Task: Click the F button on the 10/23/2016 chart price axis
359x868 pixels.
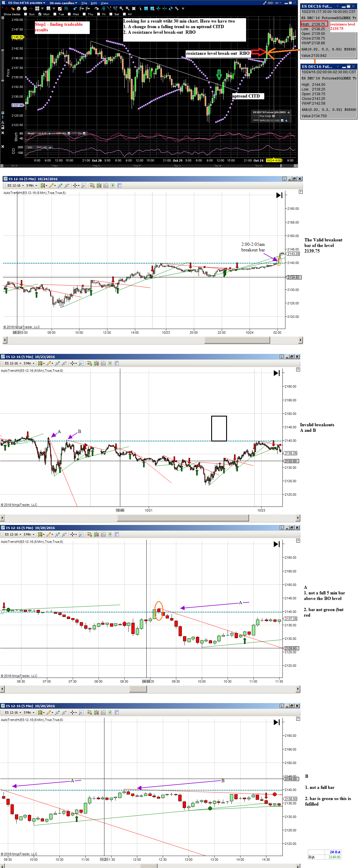Action: (x=298, y=370)
